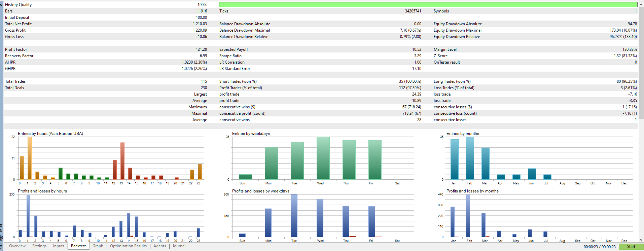Click the GHPR value 1.0226 (2.26%)
The width and height of the screenshot is (644, 251).
[194, 69]
